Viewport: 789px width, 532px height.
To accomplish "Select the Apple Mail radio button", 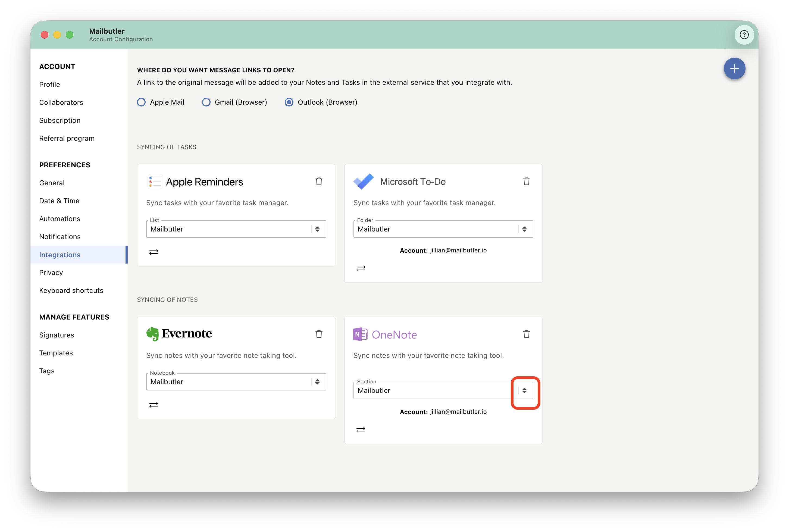I will pos(141,102).
